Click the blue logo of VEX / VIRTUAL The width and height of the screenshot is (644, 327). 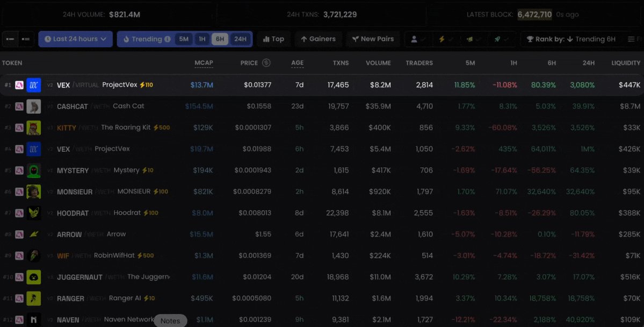pyautogui.click(x=34, y=85)
